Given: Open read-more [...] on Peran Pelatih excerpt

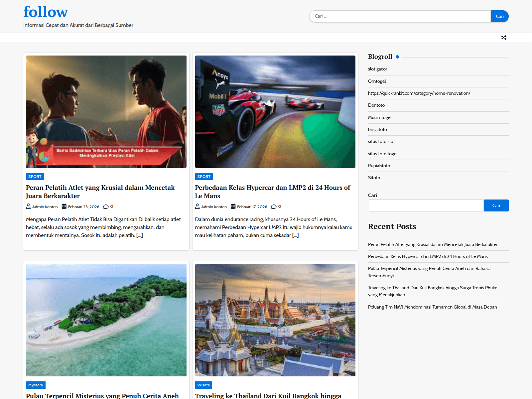Looking at the screenshot, I should (140, 235).
